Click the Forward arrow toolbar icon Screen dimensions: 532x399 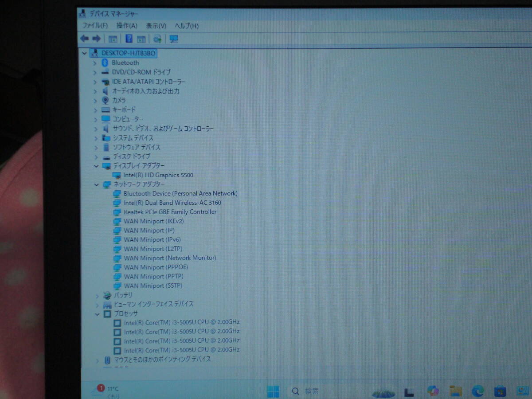[96, 39]
